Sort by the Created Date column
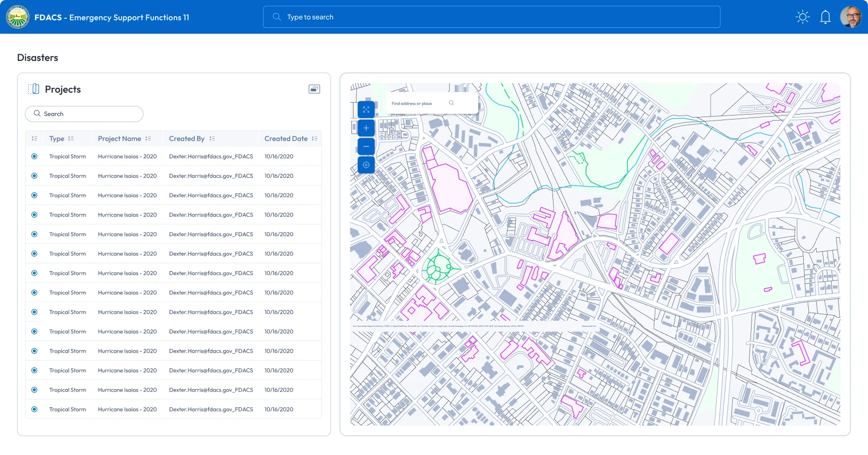This screenshot has width=868, height=455. click(x=314, y=139)
